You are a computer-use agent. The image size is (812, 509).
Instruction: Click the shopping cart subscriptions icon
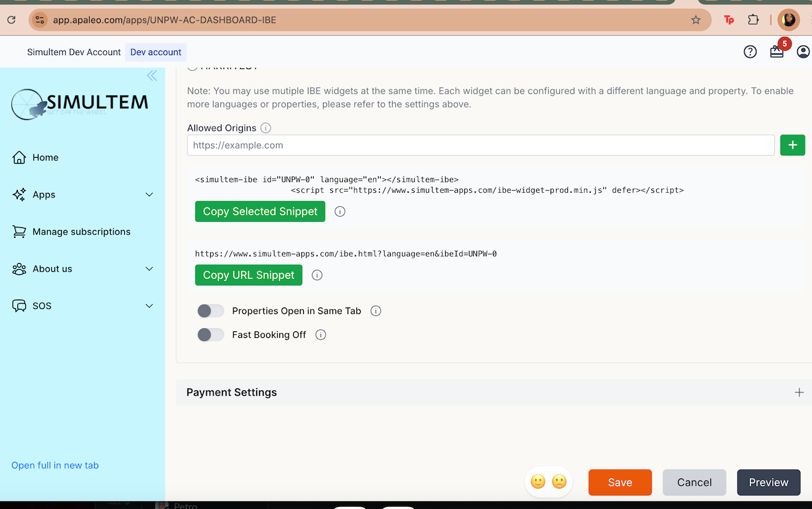[x=19, y=231]
